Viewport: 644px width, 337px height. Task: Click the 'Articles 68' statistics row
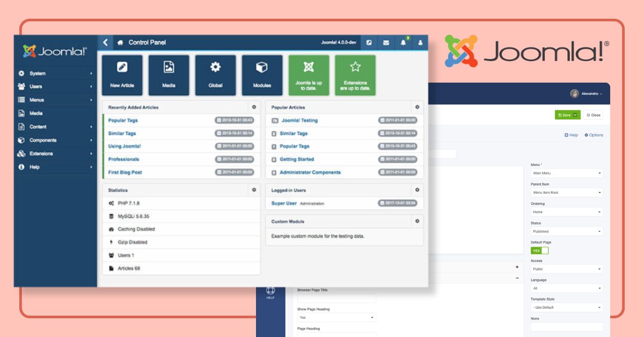click(181, 268)
